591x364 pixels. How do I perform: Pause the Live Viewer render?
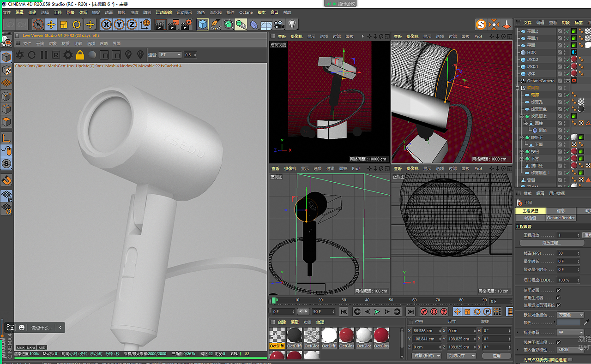tap(44, 55)
